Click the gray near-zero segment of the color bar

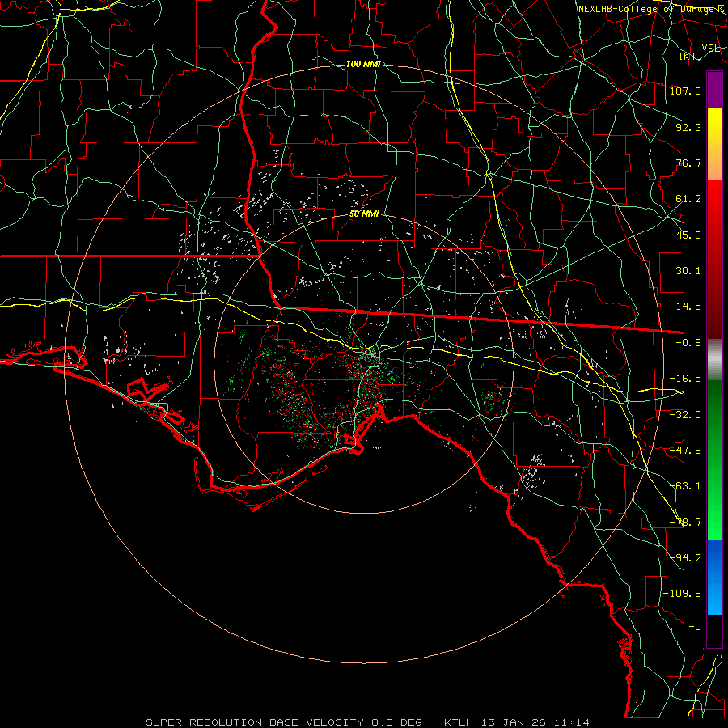pos(714,360)
